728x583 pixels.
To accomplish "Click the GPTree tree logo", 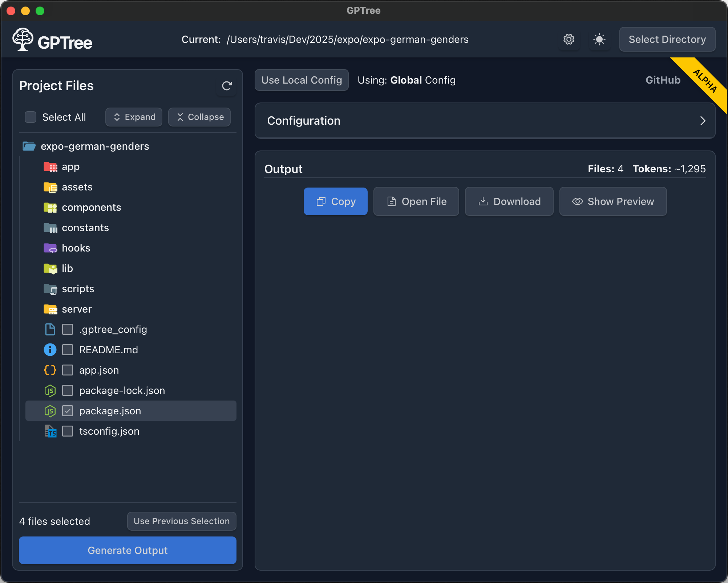I will coord(23,39).
